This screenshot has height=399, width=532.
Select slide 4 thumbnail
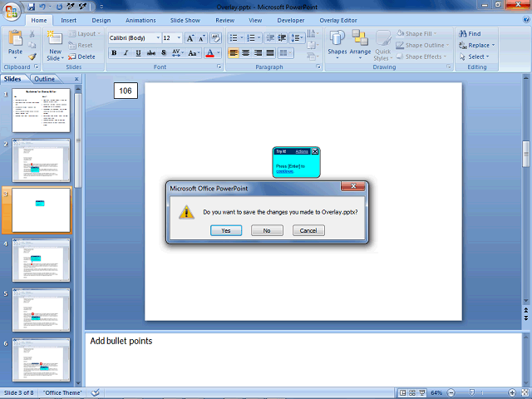41,260
